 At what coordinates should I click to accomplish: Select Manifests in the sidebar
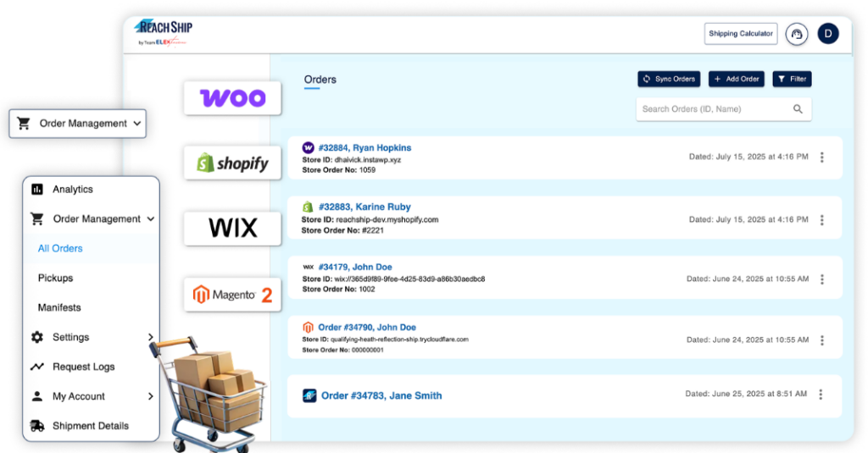[x=59, y=307]
